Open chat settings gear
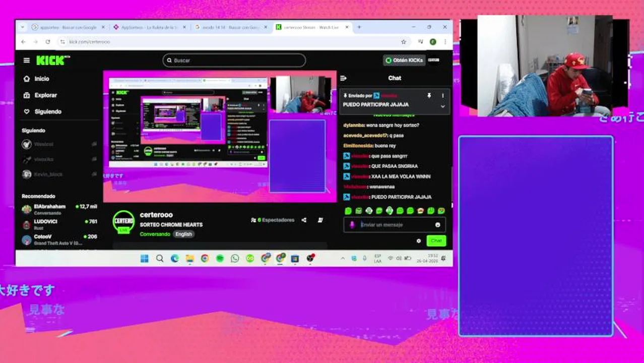This screenshot has height=363, width=644. [x=418, y=241]
